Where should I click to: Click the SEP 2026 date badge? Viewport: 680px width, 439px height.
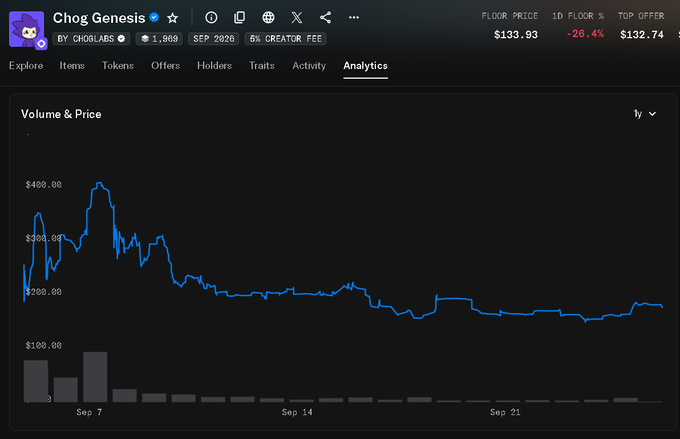click(213, 39)
